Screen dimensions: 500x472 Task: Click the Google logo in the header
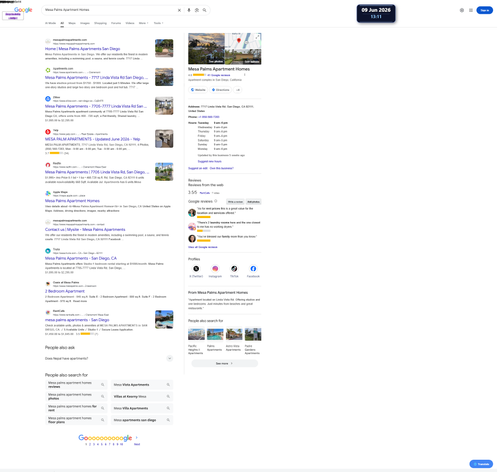tap(23, 10)
